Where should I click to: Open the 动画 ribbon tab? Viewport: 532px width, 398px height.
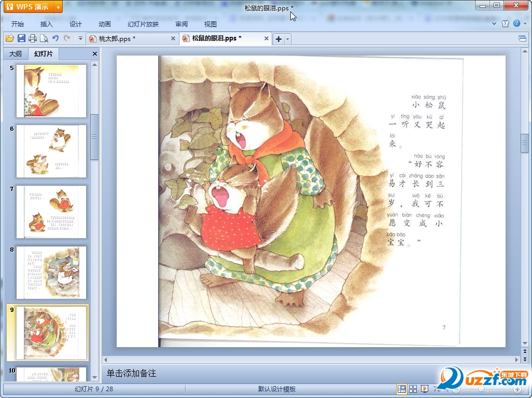[x=105, y=24]
